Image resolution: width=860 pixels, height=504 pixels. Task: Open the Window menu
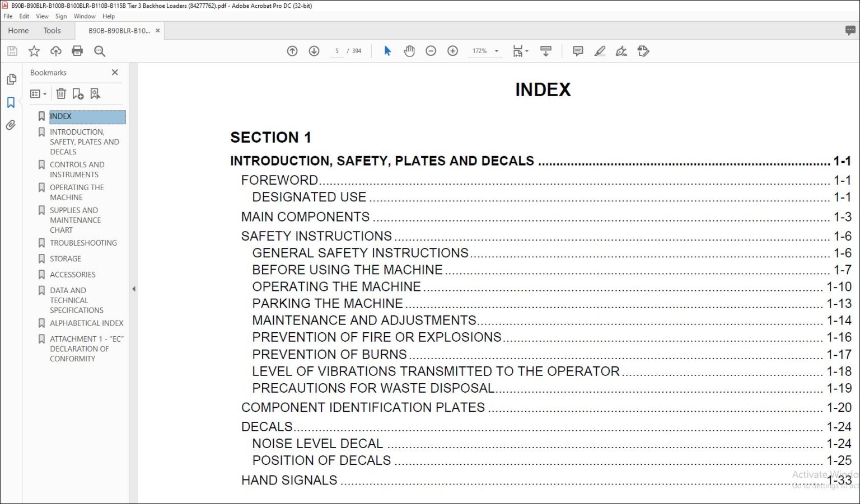coord(85,16)
